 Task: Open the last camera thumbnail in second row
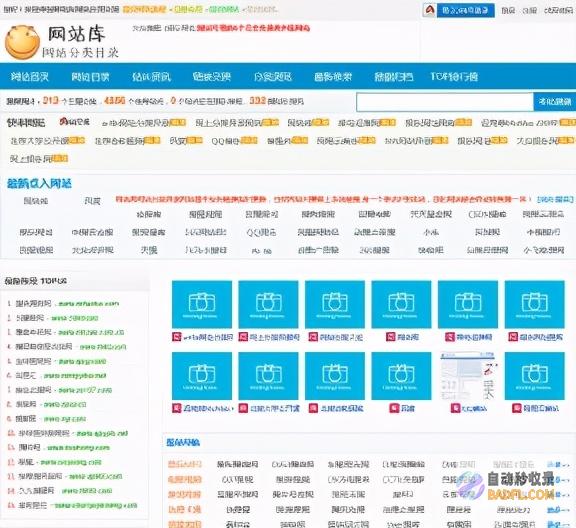pos(534,376)
